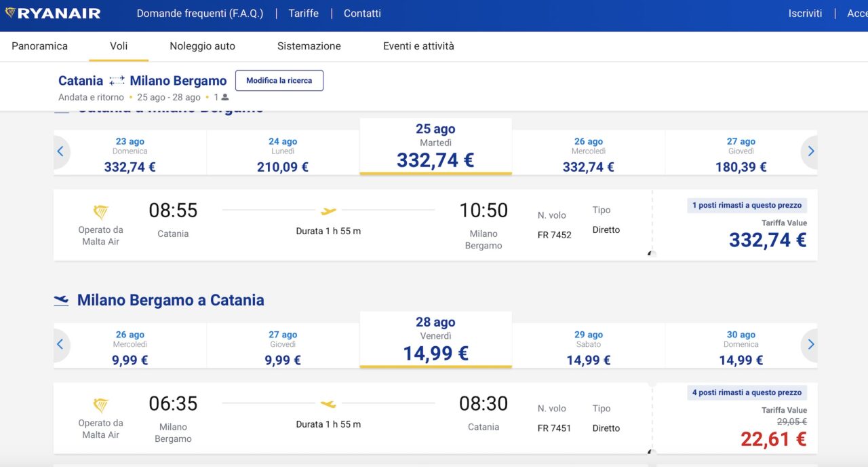The height and width of the screenshot is (467, 868).
Task: Click flight number FR 7452
Action: (555, 235)
